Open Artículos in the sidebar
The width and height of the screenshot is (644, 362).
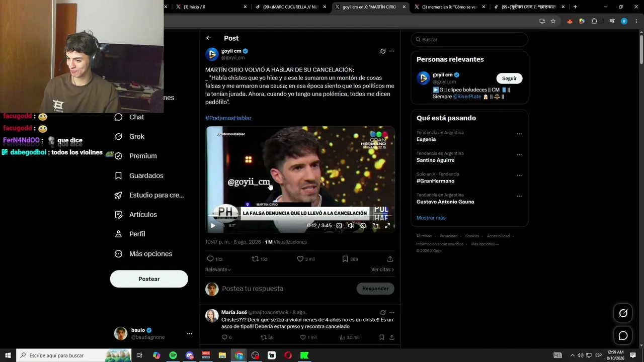(x=136, y=215)
